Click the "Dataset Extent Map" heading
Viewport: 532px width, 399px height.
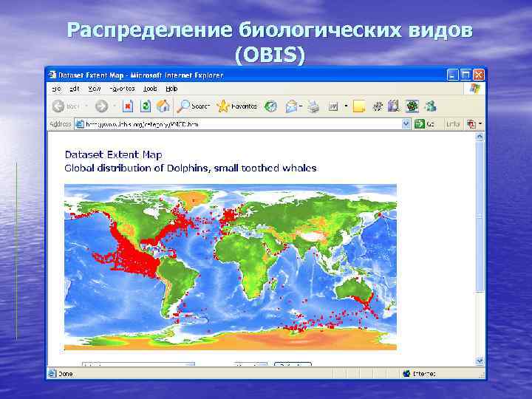coord(113,154)
